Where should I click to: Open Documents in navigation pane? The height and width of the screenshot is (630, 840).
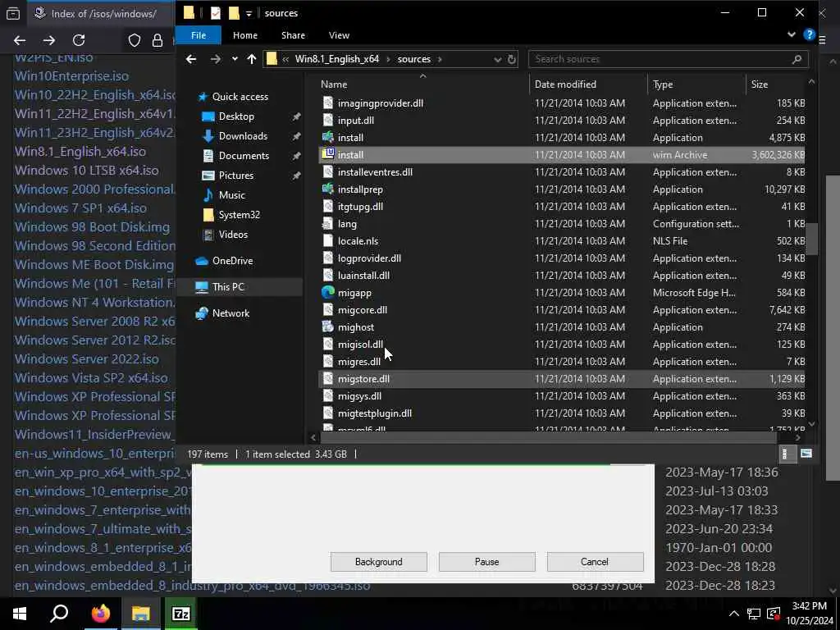[244, 156]
